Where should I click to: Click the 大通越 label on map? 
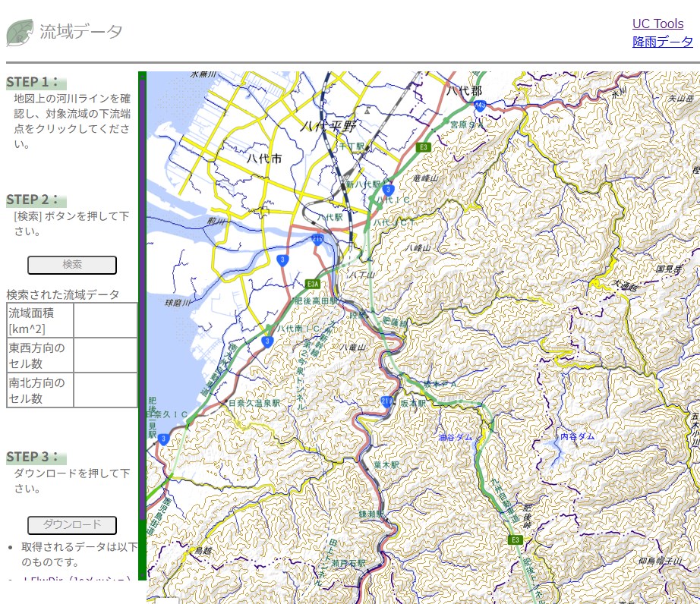625,285
